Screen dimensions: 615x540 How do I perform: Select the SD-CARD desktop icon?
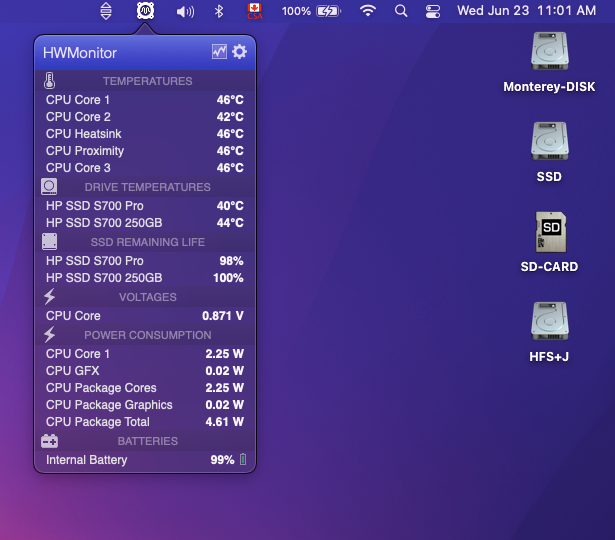[x=551, y=232]
